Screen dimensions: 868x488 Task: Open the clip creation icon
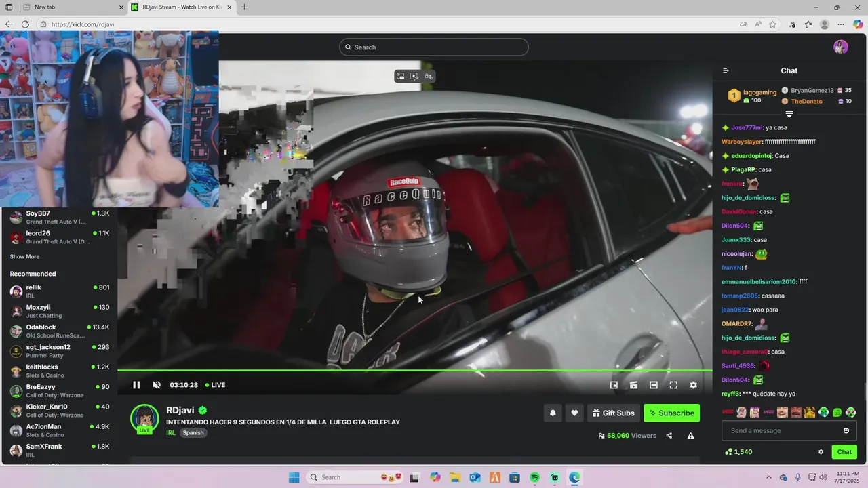(633, 385)
